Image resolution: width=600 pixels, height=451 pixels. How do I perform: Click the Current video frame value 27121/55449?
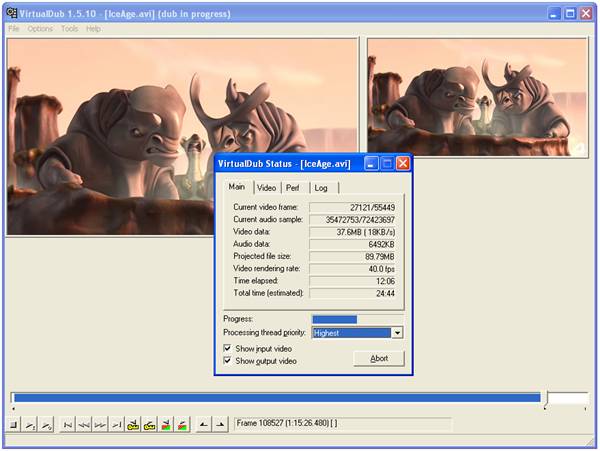coord(352,207)
